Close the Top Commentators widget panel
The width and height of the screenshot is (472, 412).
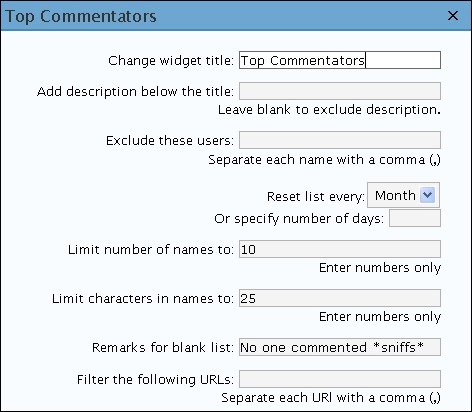pos(453,15)
